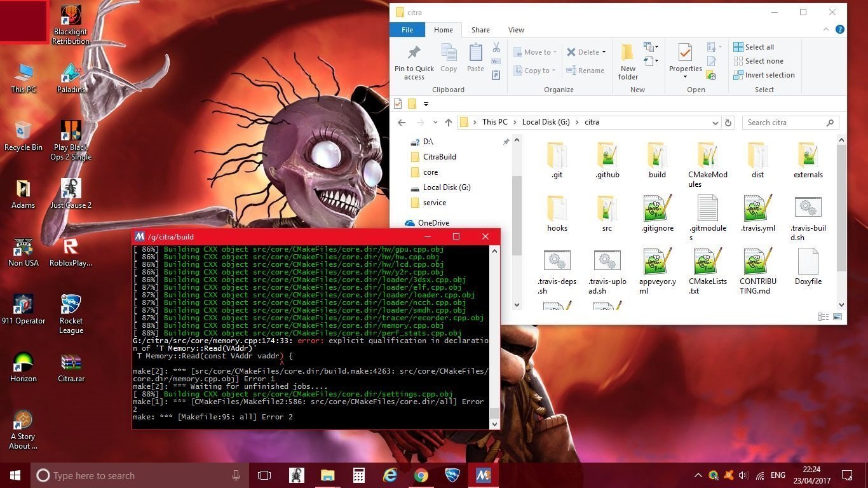Select OneDrive in the navigation pane
The width and height of the screenshot is (868, 488).
[x=427, y=223]
